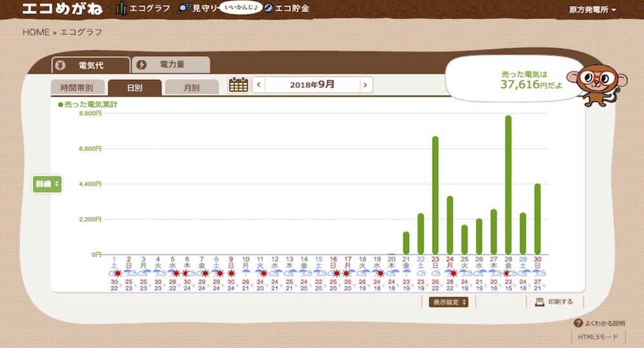The width and height of the screenshot is (644, 348).
Task: Expand the 原方発電所 account dropdown
Action: point(592,10)
